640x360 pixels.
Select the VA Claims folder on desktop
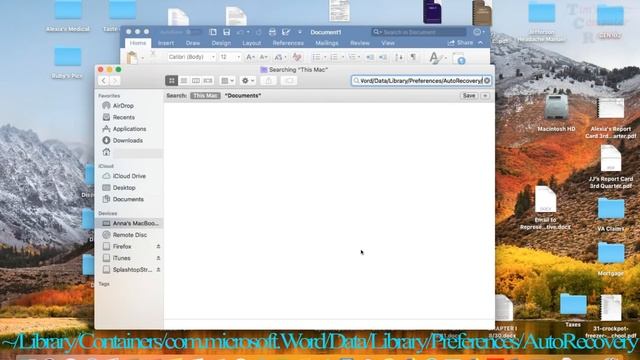pyautogui.click(x=611, y=208)
